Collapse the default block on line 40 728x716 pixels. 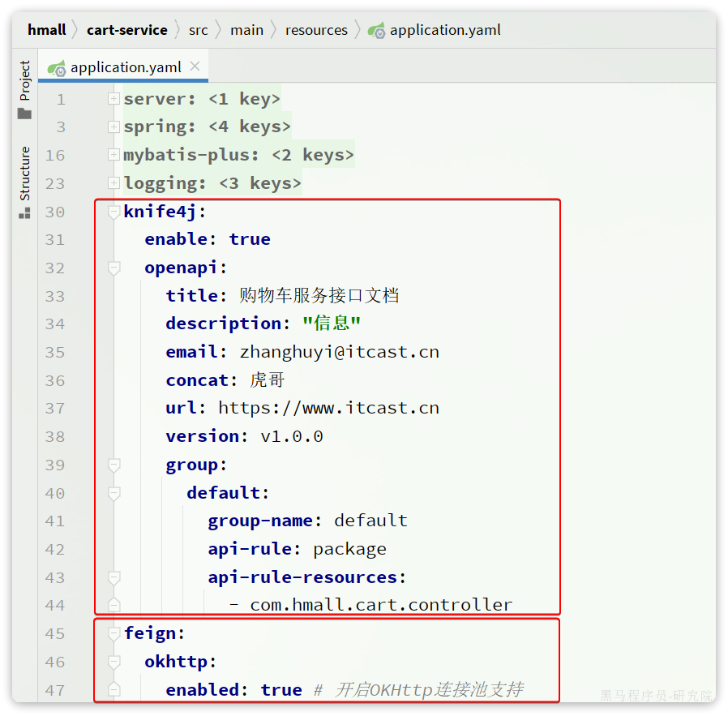coord(113,494)
